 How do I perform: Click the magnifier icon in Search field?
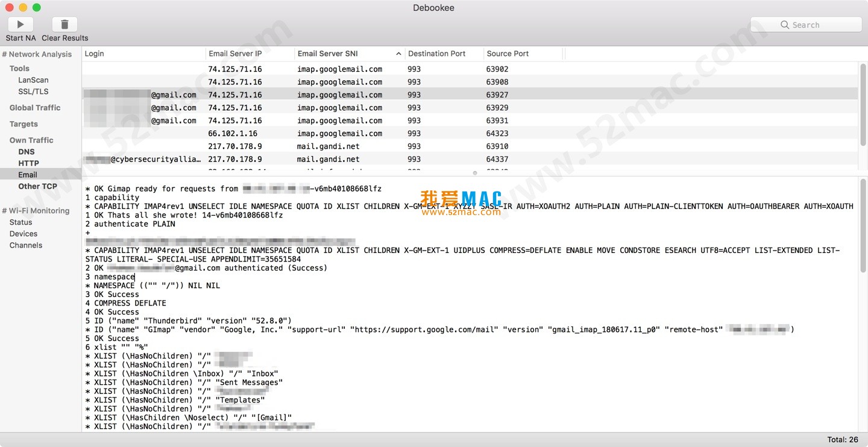point(784,25)
